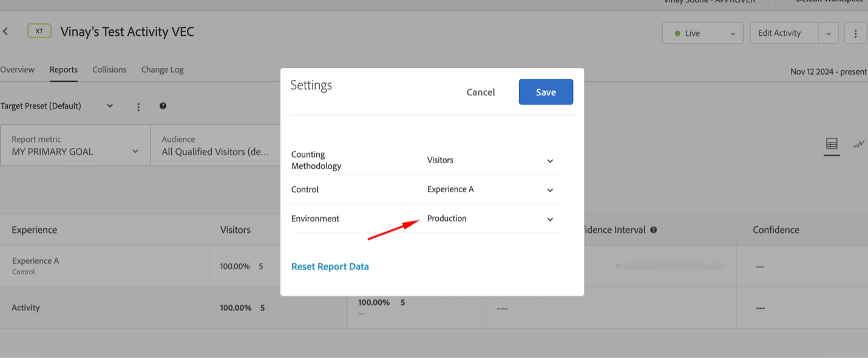
Task: Switch to graph view icon
Action: tap(859, 144)
